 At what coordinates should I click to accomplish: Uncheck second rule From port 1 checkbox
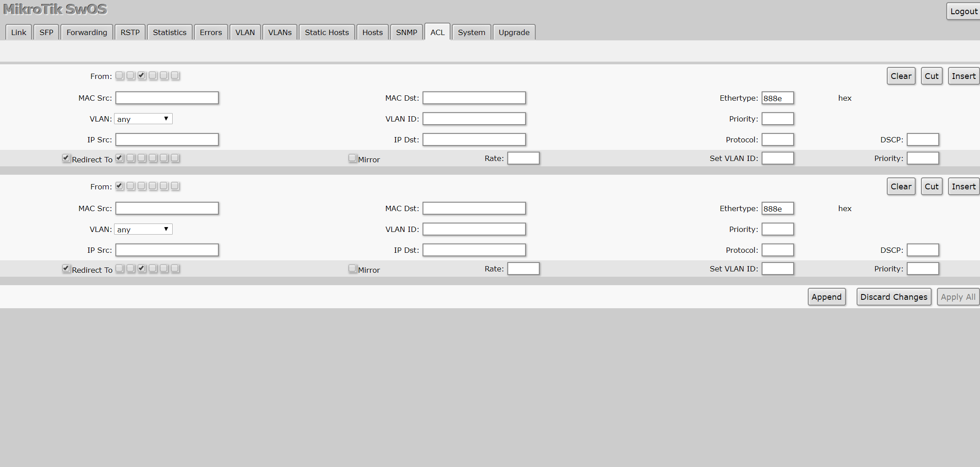(x=119, y=186)
